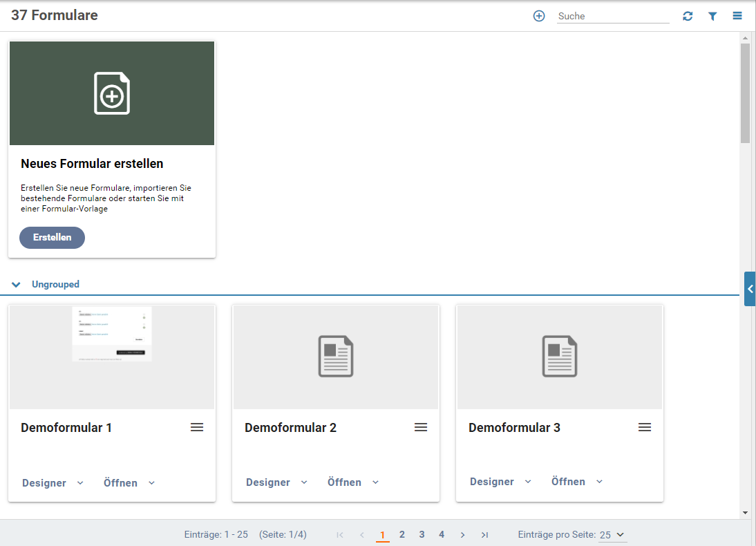Open Demoformular 2 card menu icon
The image size is (756, 546).
pos(421,427)
